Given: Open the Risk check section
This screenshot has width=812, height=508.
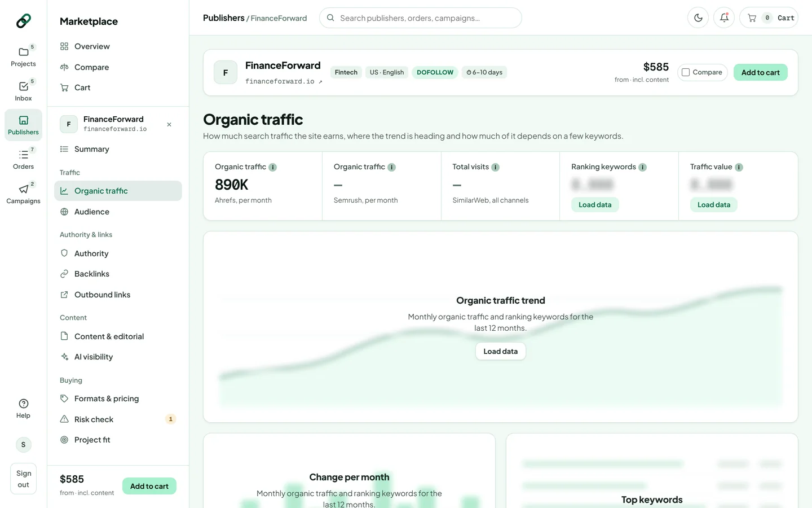Looking at the screenshot, I should [118, 419].
